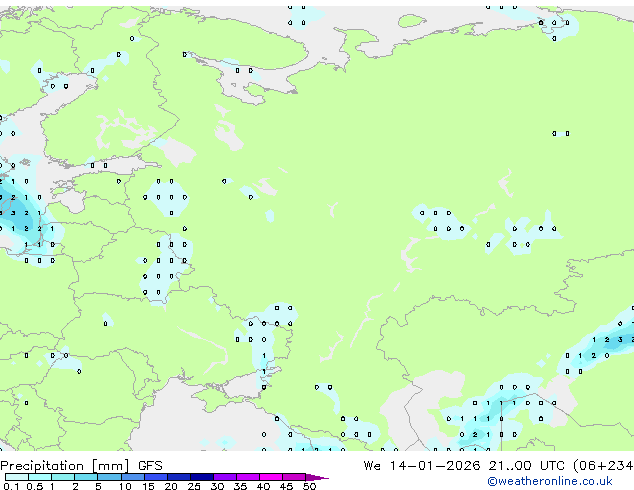Select the 0.1 mm legend color swatch

tap(17, 477)
